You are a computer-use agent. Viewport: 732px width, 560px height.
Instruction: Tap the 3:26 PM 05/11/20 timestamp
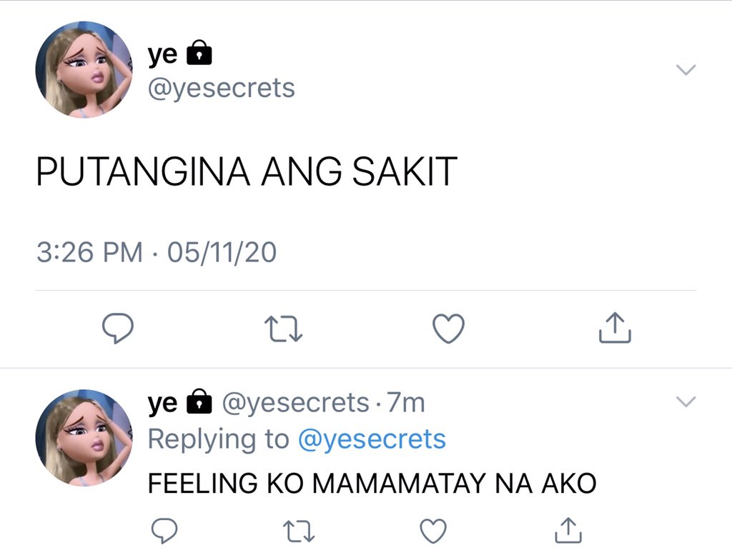click(x=157, y=252)
